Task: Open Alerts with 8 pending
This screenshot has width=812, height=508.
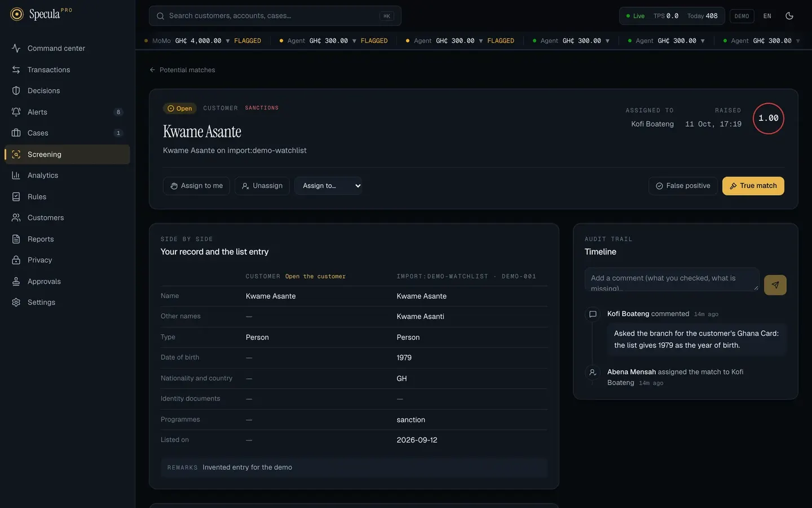Action: (67, 112)
